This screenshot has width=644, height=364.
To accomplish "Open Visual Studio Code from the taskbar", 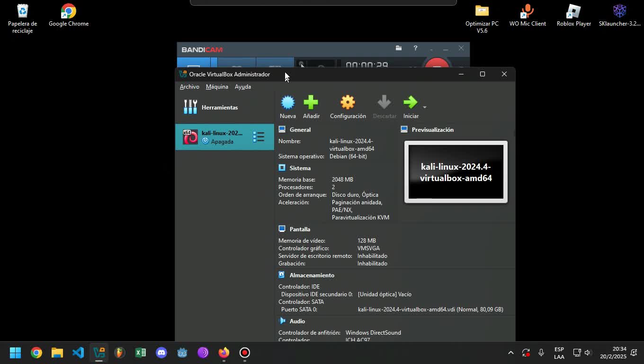I will click(x=78, y=353).
